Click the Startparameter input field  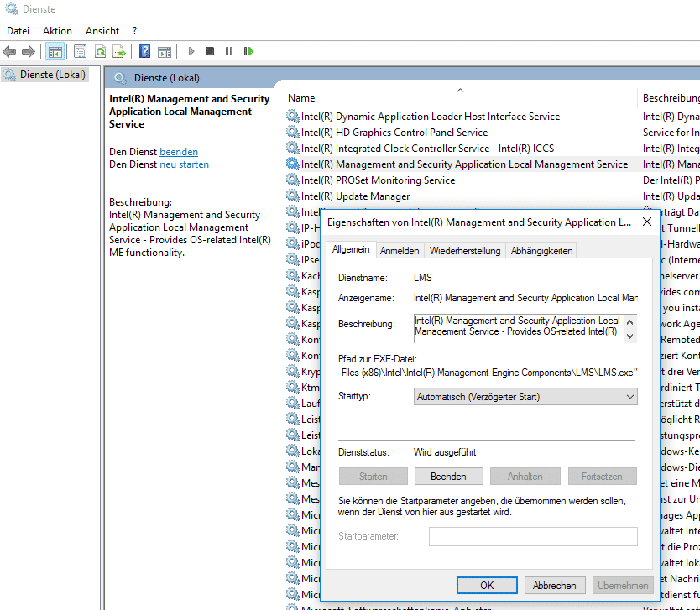(x=533, y=536)
